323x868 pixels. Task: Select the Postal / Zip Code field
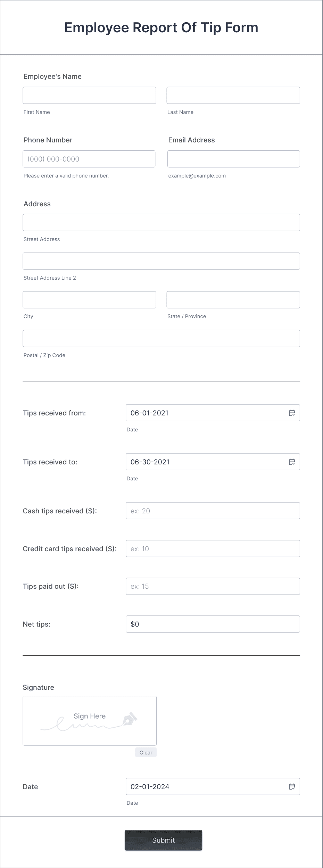161,338
